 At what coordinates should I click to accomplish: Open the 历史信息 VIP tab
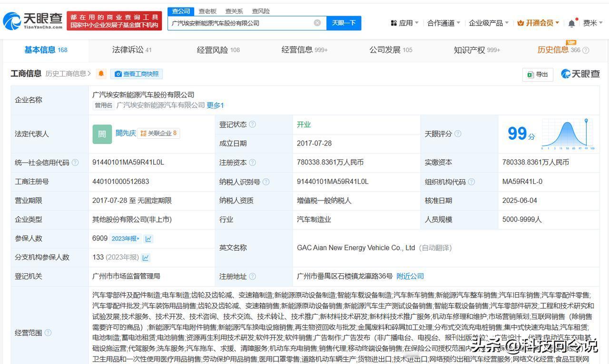pyautogui.click(x=559, y=50)
